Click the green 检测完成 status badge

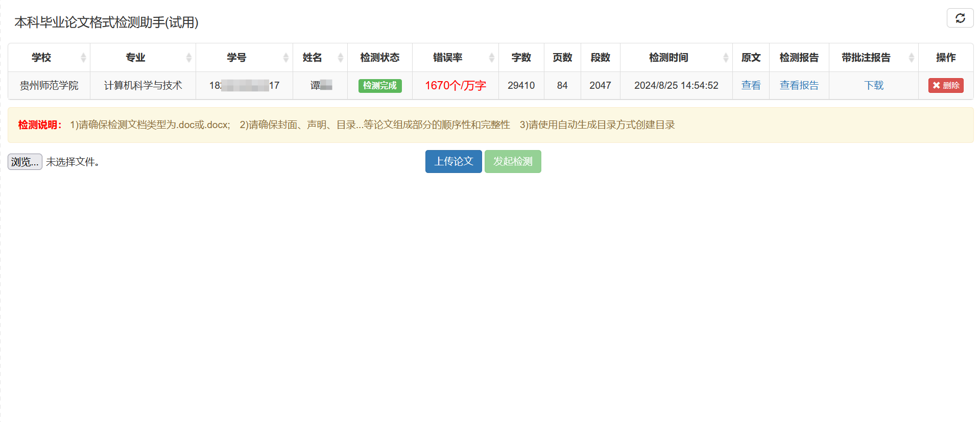click(379, 85)
